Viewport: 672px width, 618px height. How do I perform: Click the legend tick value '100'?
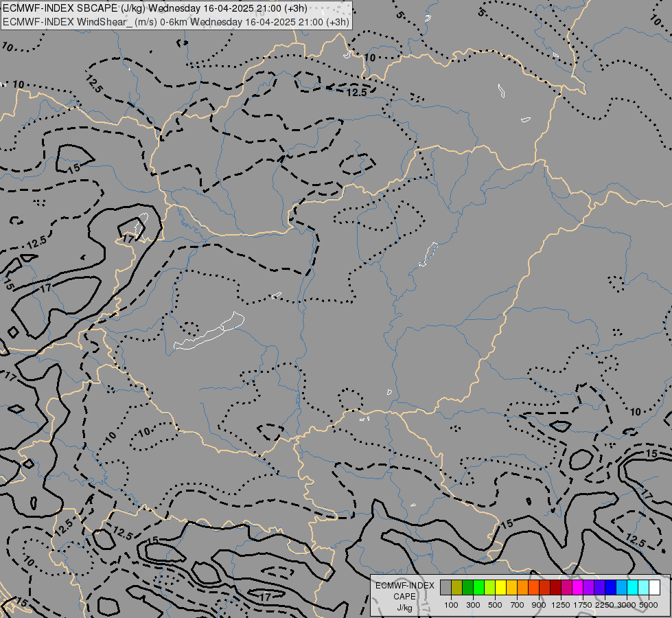pyautogui.click(x=451, y=605)
